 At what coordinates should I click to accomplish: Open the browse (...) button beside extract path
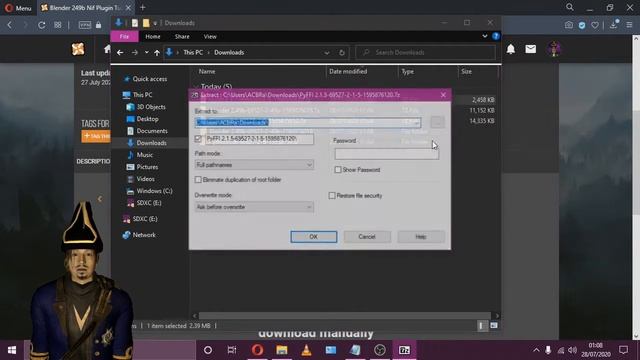[437, 122]
